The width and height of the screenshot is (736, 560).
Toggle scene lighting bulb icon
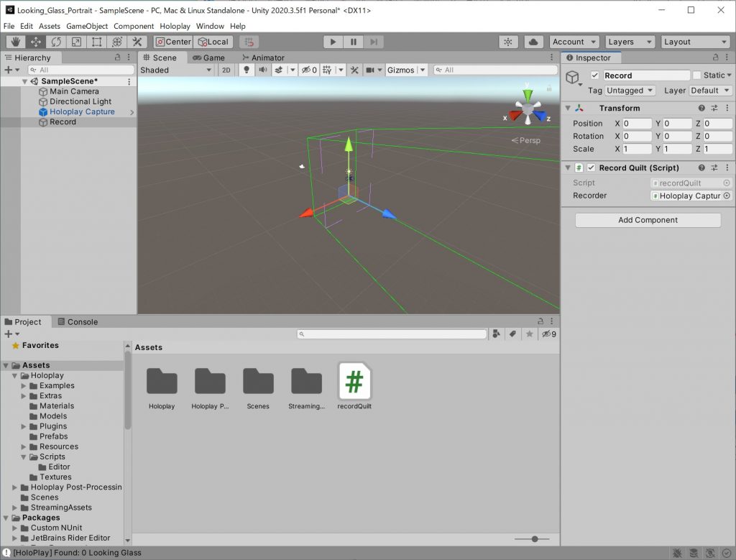tap(246, 70)
